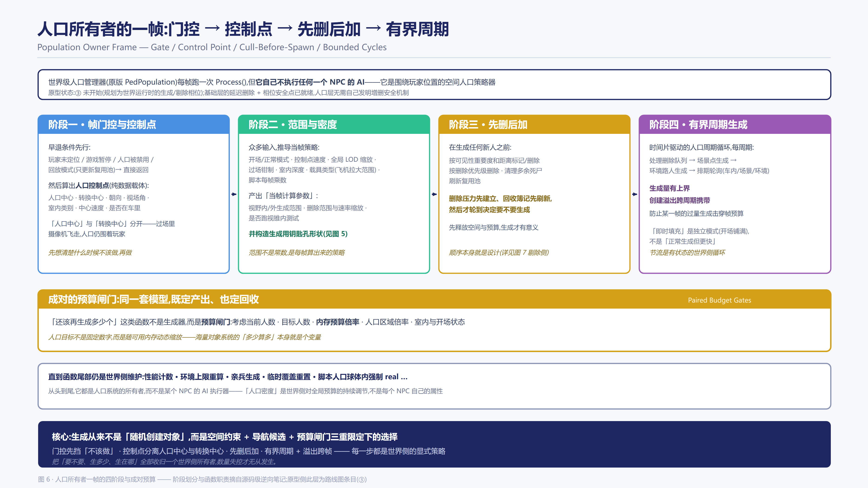Click the Paired Budget Gates label

[x=719, y=300]
